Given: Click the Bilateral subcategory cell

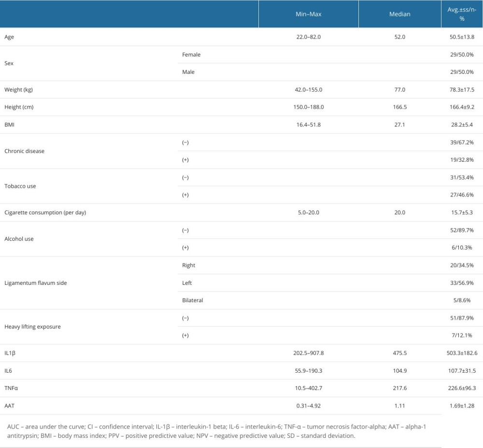Looking at the screenshot, I should click(193, 300).
